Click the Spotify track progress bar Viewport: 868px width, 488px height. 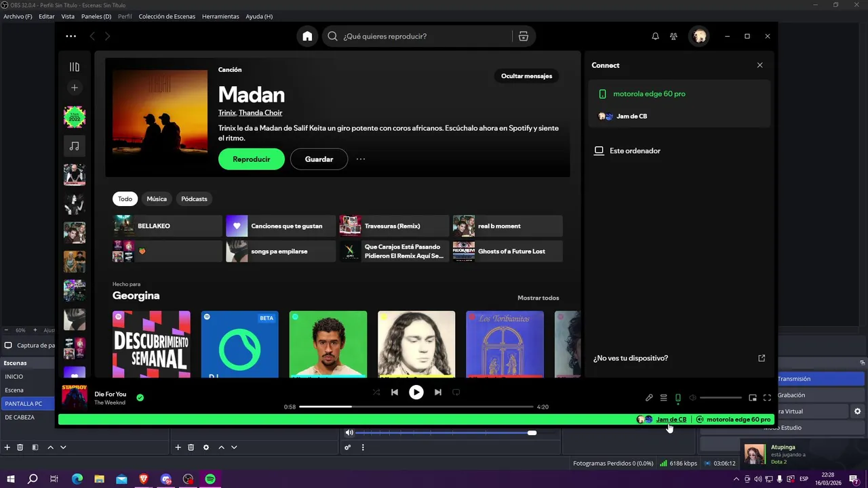416,407
